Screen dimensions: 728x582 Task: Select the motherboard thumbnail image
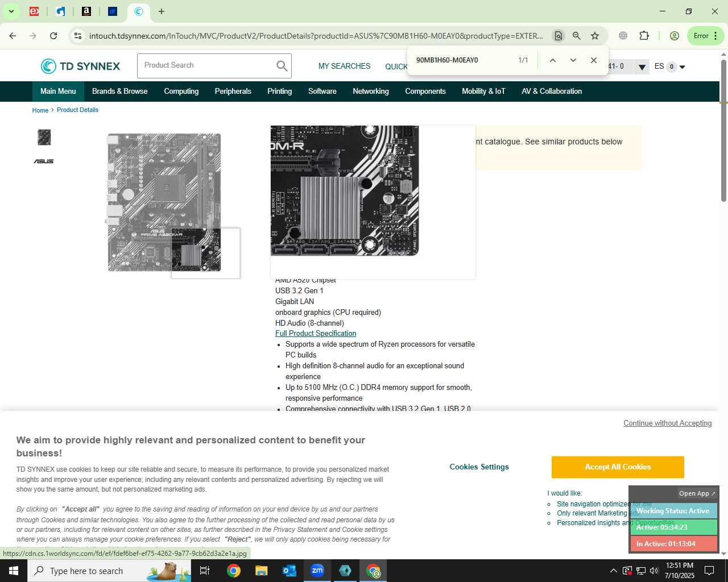point(44,137)
